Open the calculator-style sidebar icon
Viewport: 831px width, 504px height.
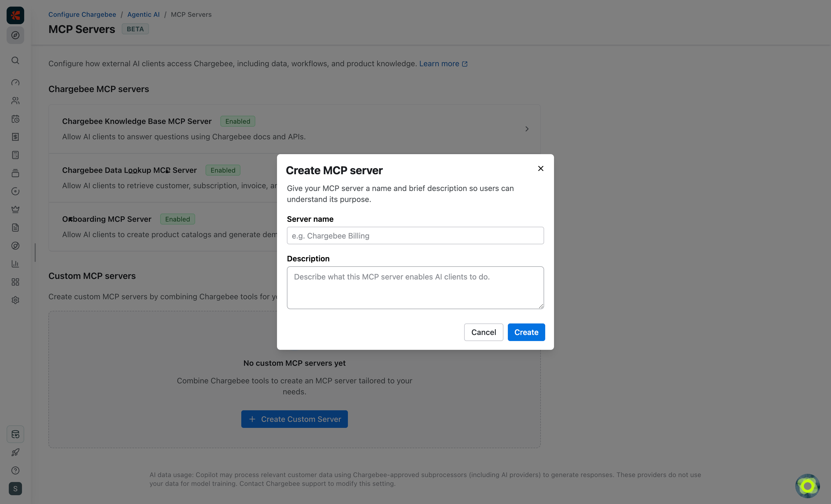15,155
